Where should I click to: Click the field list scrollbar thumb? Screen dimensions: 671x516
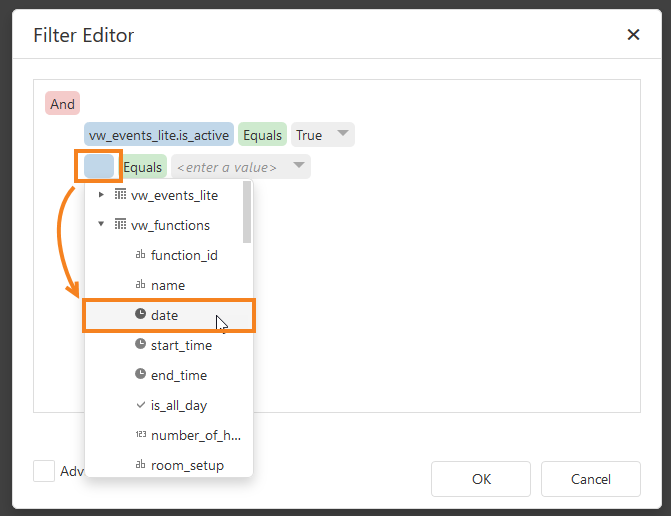(247, 212)
